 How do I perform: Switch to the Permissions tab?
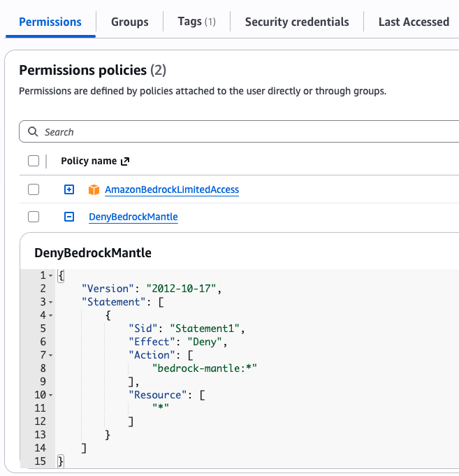coord(50,22)
